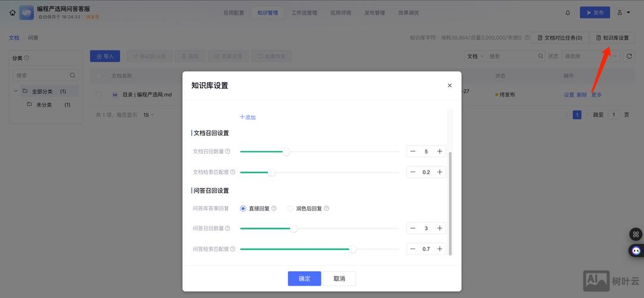Adjust the 问答检索匹配度 slider handle
This screenshot has width=644, height=298.
pyautogui.click(x=353, y=249)
